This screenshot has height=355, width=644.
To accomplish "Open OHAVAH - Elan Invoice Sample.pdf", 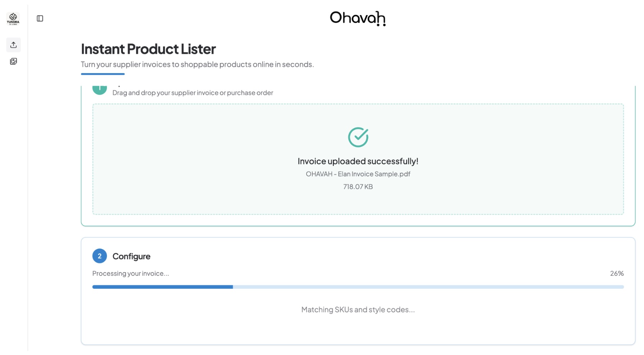I will click(358, 174).
